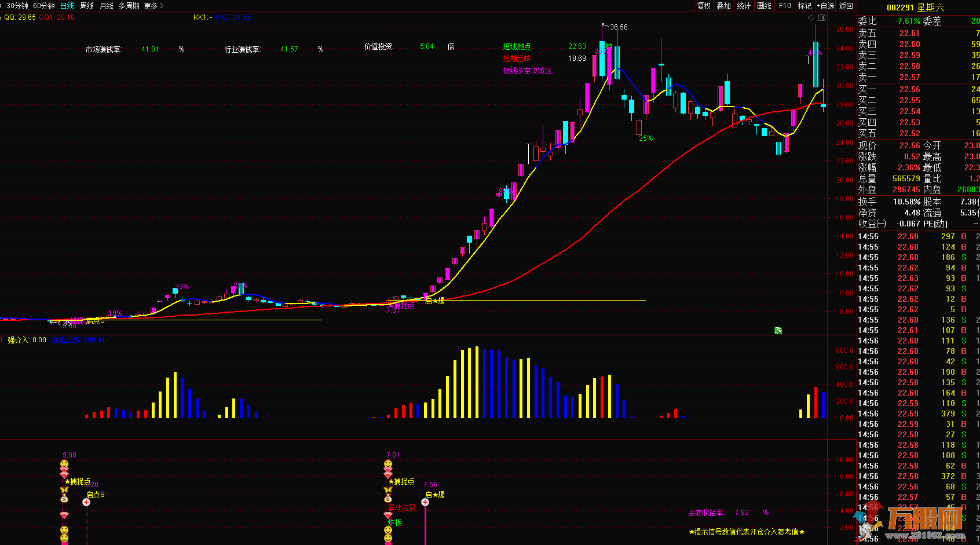Click the 异动交易 red signal label
Screen dimensions: 980x545
tap(402, 508)
